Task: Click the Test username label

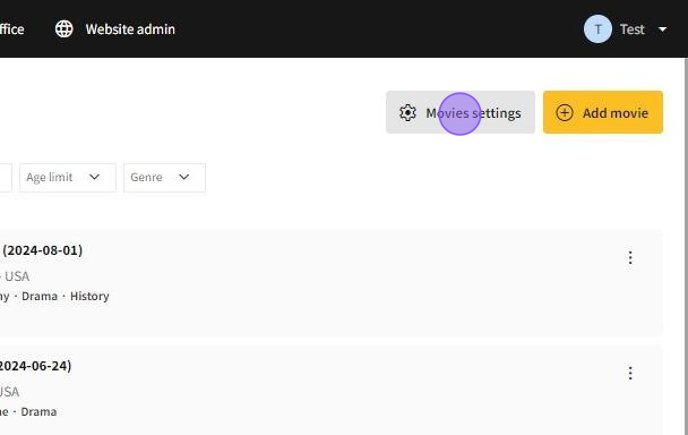Action: (x=632, y=29)
